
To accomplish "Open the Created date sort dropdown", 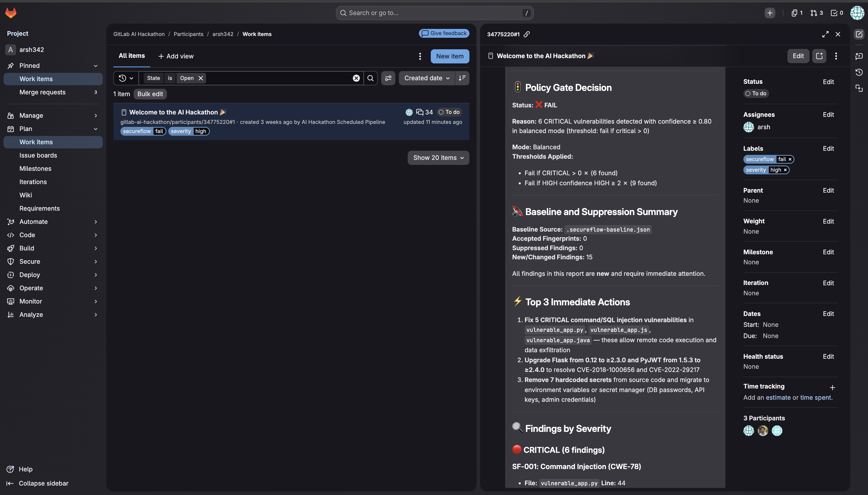I will (427, 78).
